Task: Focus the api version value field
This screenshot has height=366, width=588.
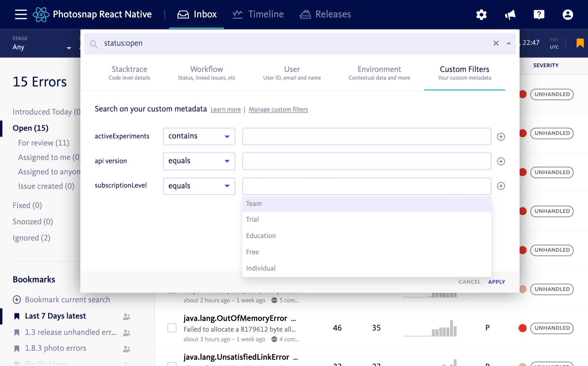Action: pyautogui.click(x=366, y=161)
